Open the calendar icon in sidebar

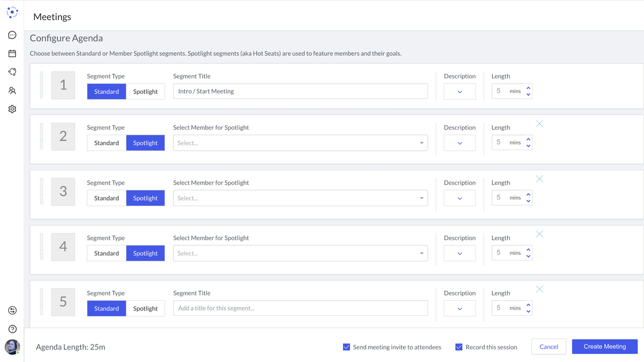12,53
